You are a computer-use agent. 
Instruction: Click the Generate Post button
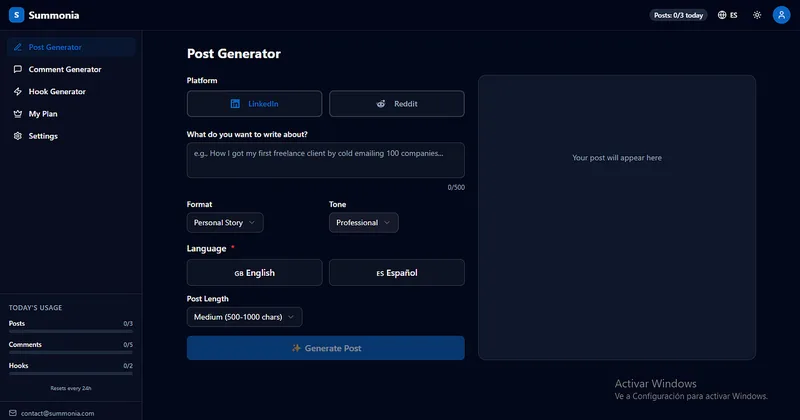pos(326,348)
